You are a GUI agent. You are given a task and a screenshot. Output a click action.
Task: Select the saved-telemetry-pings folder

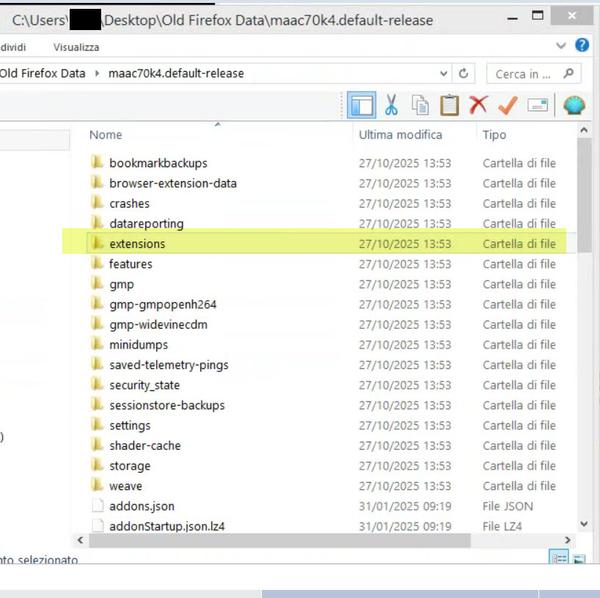point(169,365)
